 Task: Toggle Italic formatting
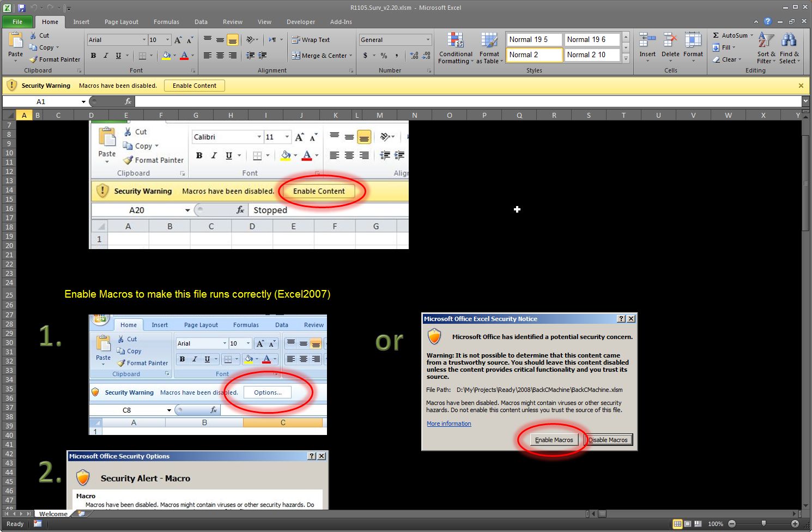click(x=106, y=56)
